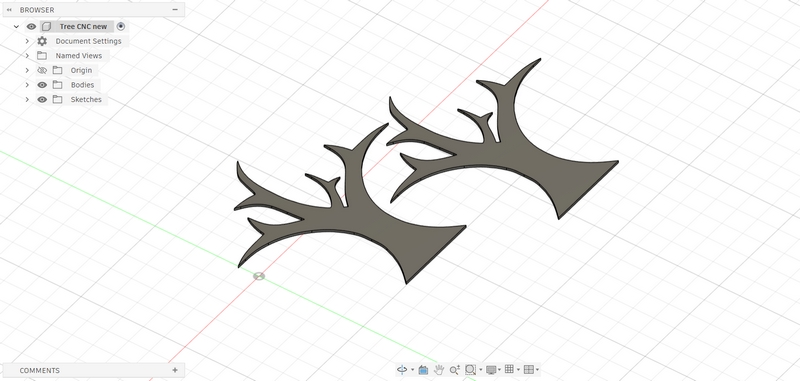The image size is (800, 381).
Task: Expand the Origin folder
Action: pos(27,70)
